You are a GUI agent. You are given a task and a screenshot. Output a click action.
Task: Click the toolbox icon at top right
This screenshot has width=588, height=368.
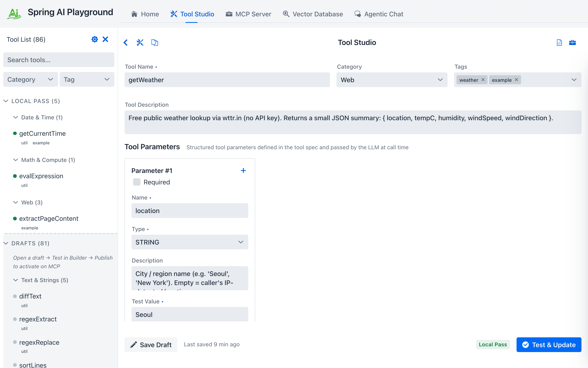(572, 43)
